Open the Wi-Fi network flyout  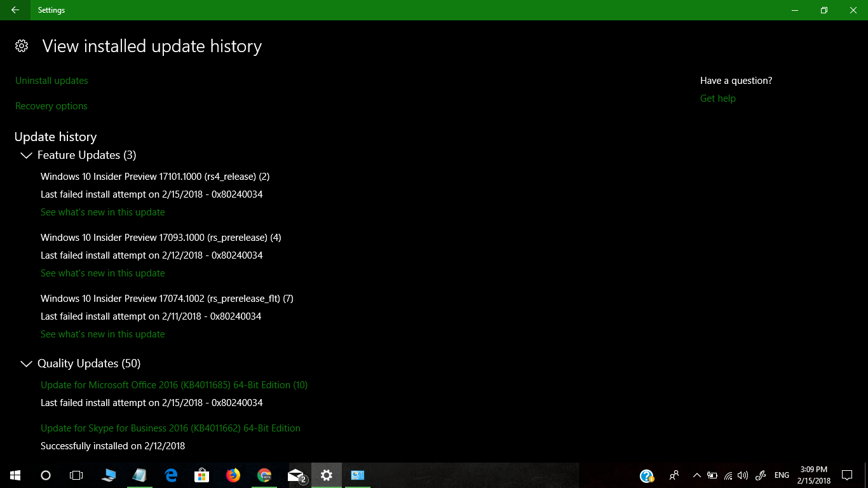point(728,475)
